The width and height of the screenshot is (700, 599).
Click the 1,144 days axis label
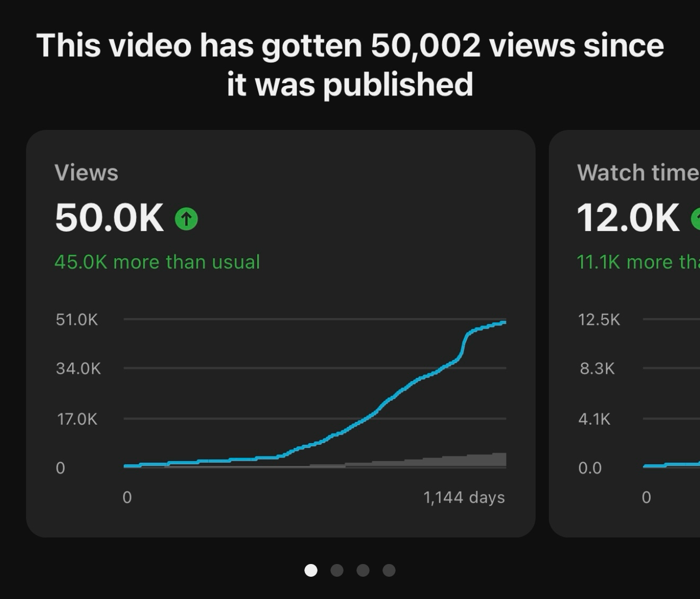click(x=464, y=497)
